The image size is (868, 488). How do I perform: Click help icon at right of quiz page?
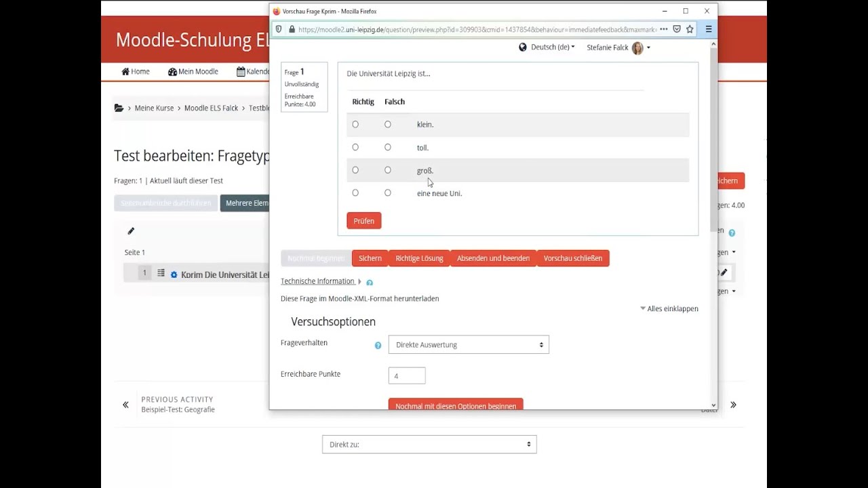point(732,233)
